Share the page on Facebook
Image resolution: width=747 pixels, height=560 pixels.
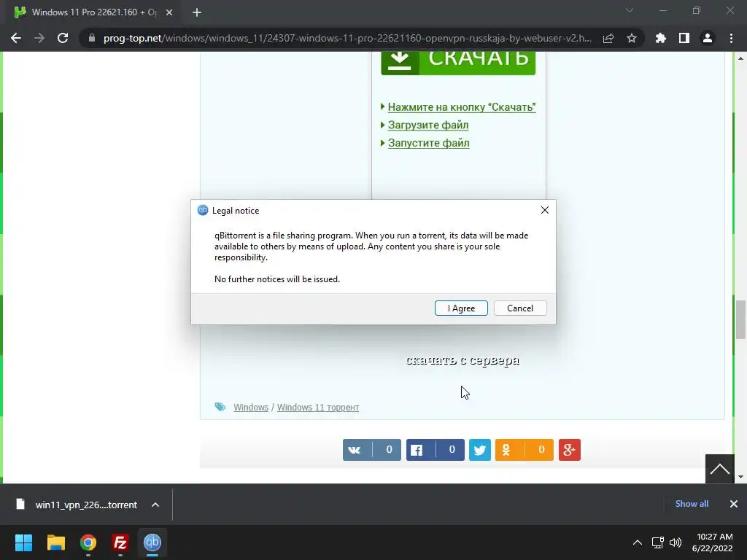(x=435, y=449)
